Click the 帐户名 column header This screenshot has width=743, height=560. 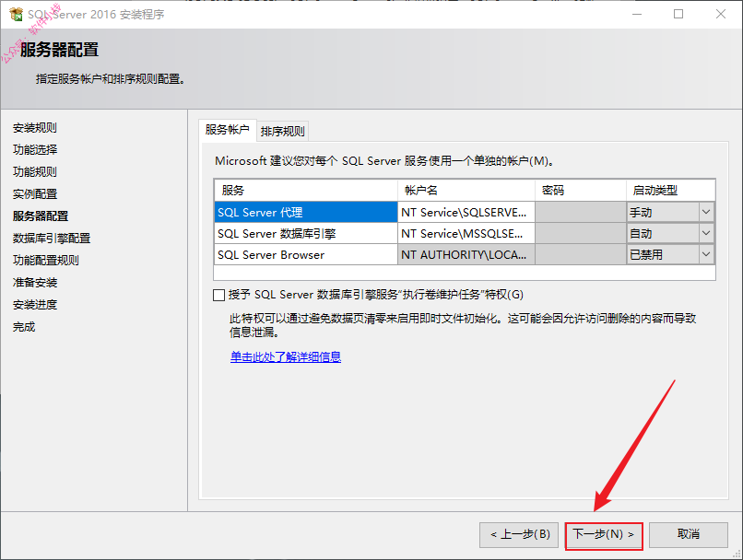tap(466, 191)
